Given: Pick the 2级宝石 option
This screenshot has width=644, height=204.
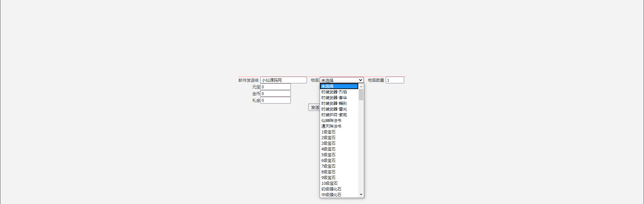Looking at the screenshot, I should tap(339, 138).
